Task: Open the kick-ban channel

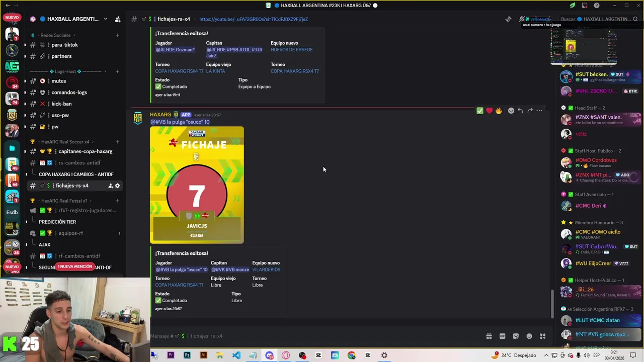Action: (61, 104)
